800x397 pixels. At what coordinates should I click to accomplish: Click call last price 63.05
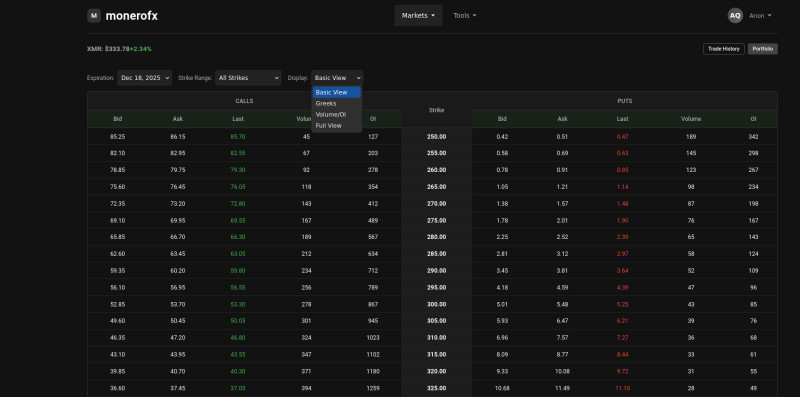(238, 254)
